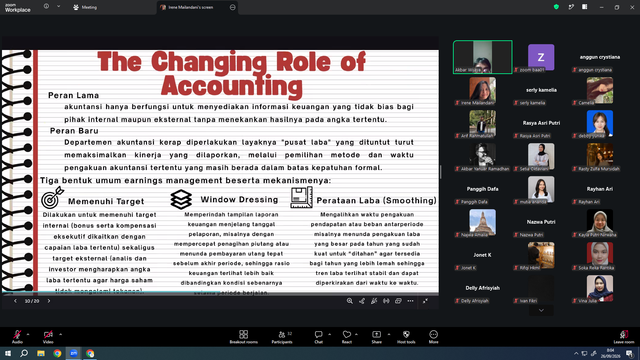640x360 pixels.
Task: Click the Zoom Workplace logo
Action: (x=18, y=8)
